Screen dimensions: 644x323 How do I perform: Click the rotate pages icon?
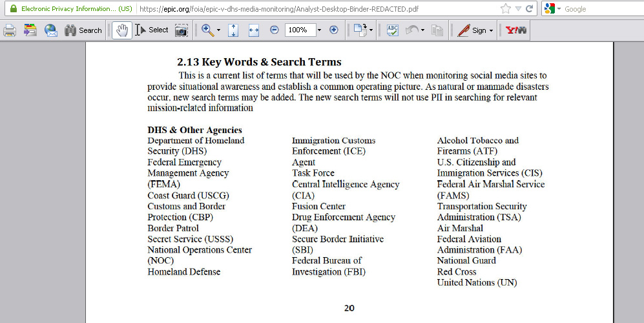pyautogui.click(x=360, y=30)
